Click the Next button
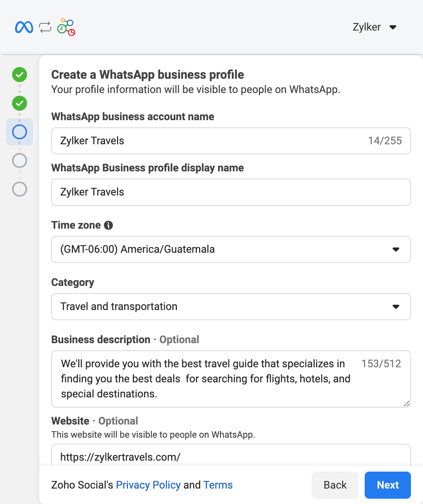This screenshot has width=423, height=504. 388,485
